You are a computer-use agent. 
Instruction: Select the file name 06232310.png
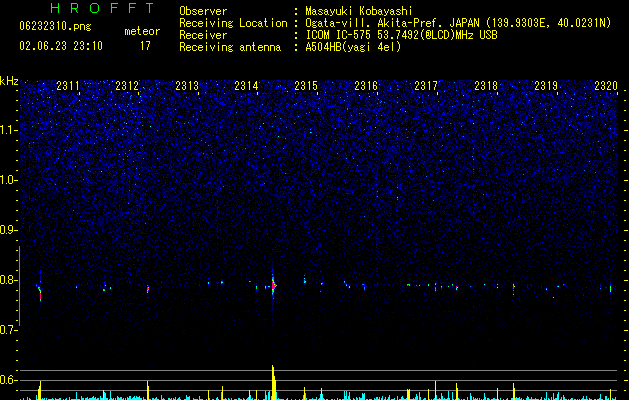pos(55,26)
